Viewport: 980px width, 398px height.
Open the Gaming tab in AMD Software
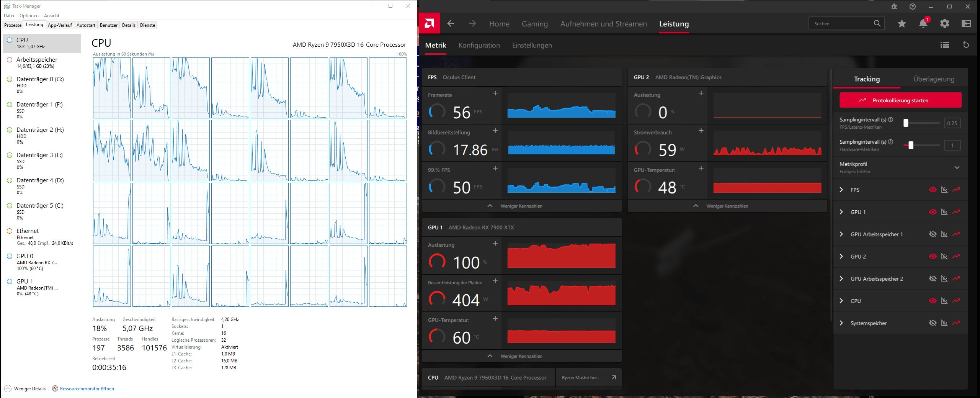click(x=535, y=24)
